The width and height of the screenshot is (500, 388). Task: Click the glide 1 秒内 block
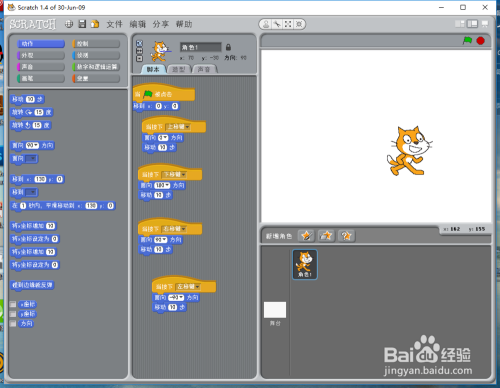tap(63, 206)
